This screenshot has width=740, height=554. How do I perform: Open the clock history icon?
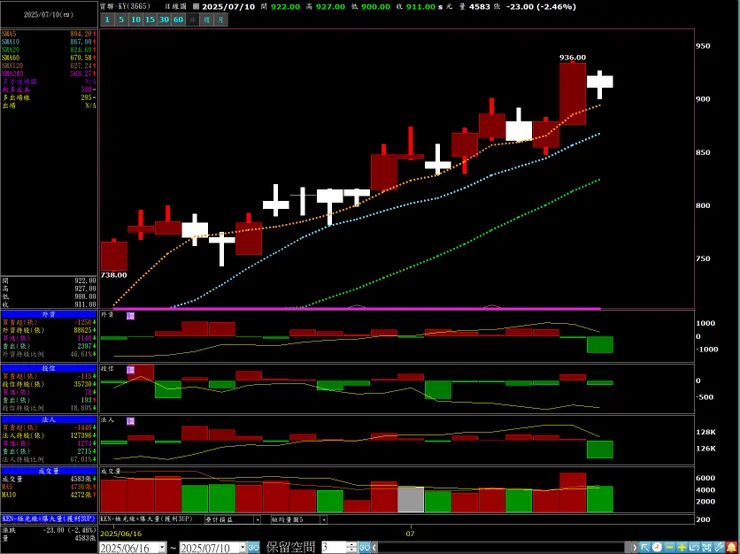click(x=657, y=547)
